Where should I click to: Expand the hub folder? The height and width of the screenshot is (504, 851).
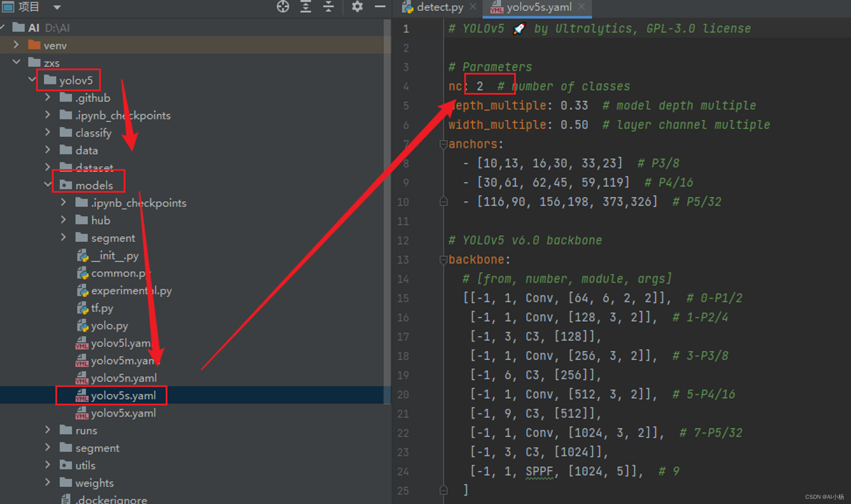click(x=63, y=219)
